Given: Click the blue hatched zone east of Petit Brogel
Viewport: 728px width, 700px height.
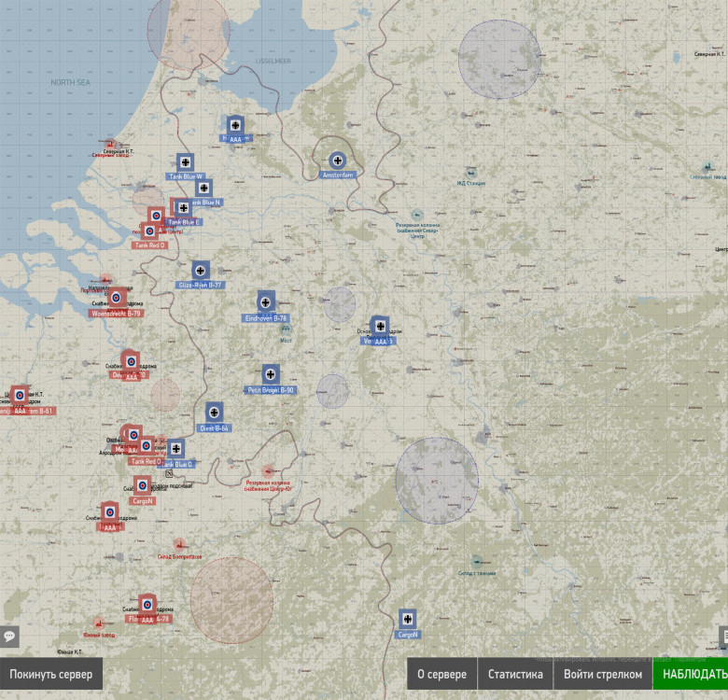Looking at the screenshot, I should (x=333, y=391).
